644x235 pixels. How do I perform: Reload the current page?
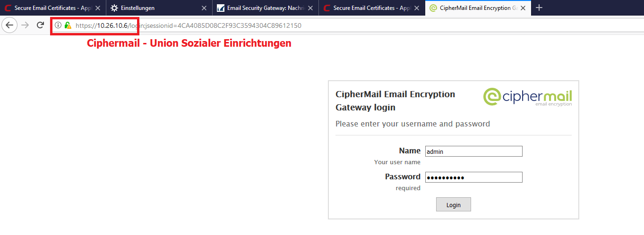pos(41,25)
